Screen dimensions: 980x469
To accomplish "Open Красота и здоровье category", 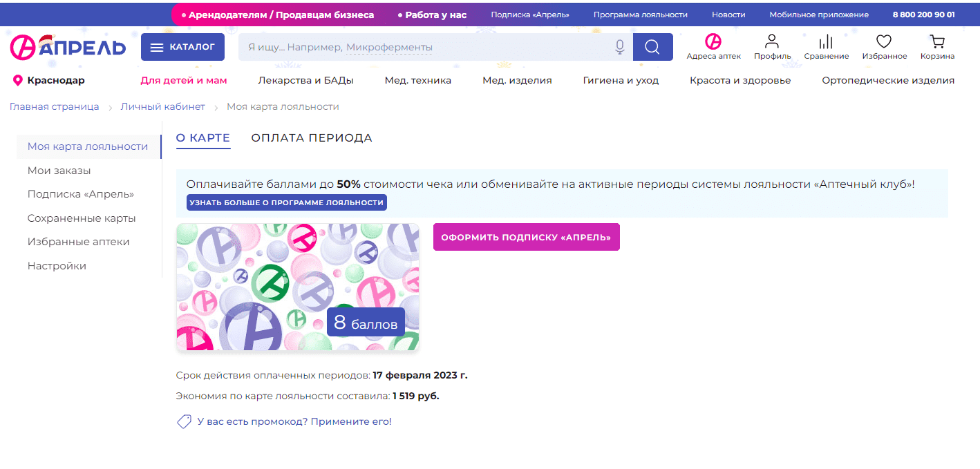I will [740, 80].
